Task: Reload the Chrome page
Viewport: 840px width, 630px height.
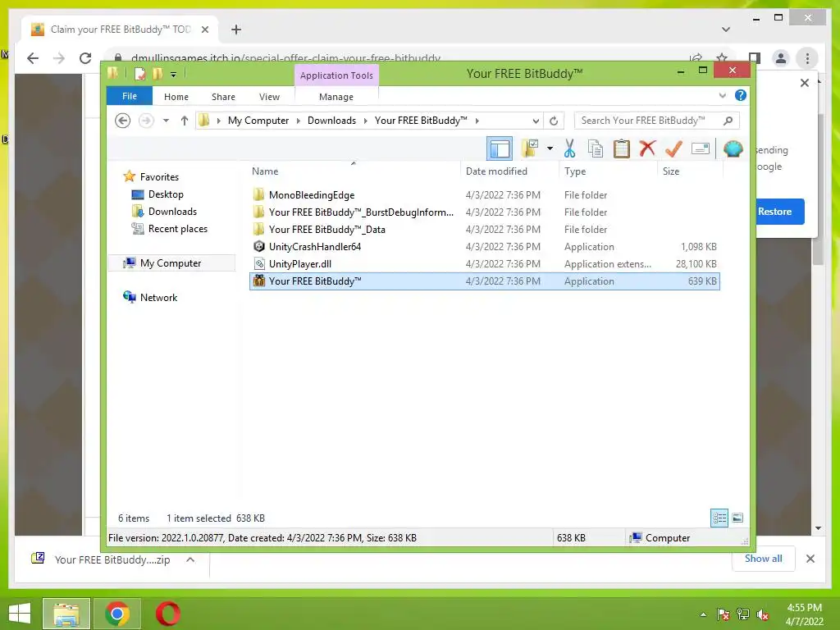Action: pos(85,58)
